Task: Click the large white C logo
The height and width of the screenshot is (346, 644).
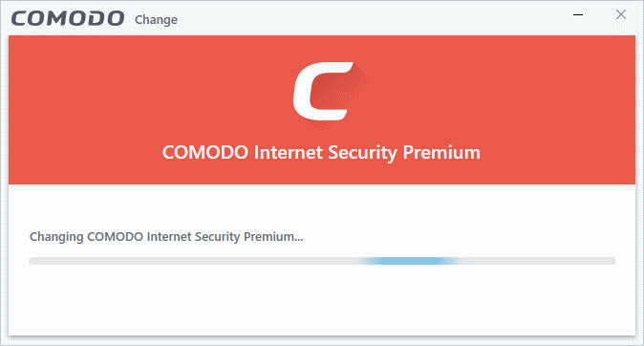Action: coord(320,91)
